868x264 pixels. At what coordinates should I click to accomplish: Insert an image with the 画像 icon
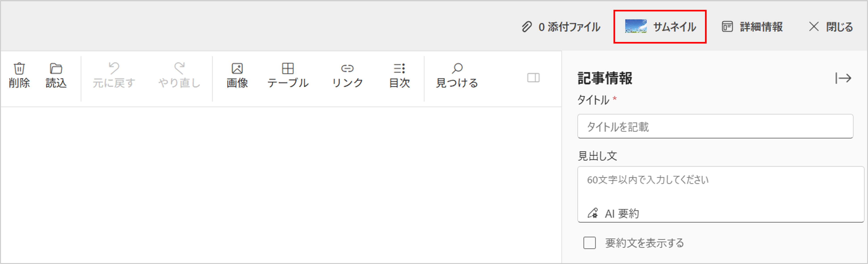click(237, 69)
